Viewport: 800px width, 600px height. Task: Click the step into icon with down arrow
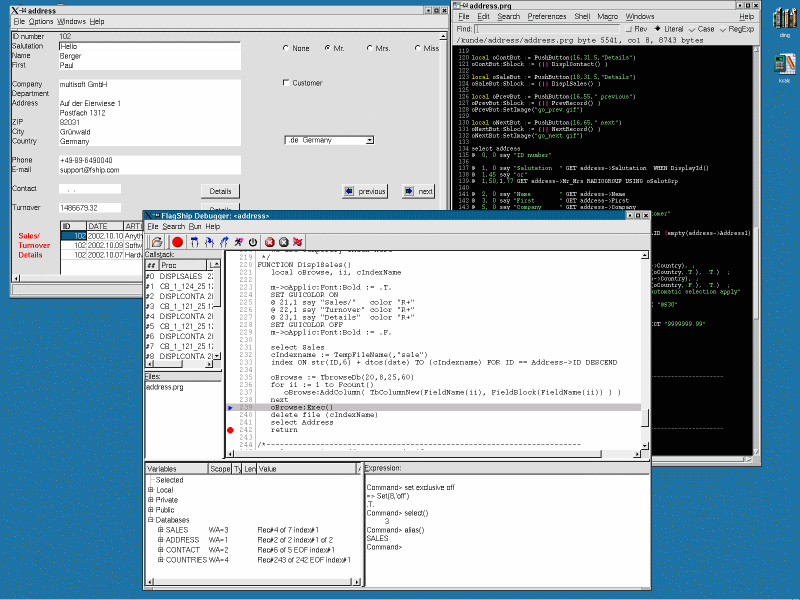(209, 242)
